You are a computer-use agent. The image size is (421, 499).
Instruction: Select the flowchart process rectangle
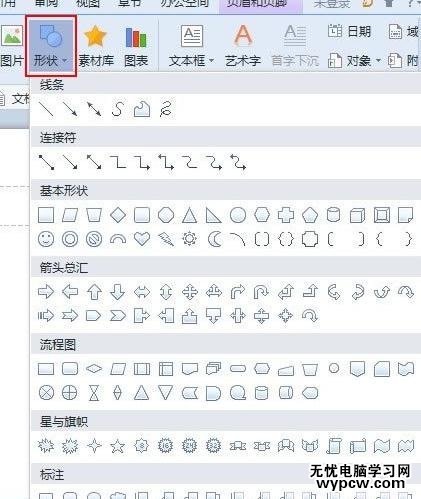[46, 369]
